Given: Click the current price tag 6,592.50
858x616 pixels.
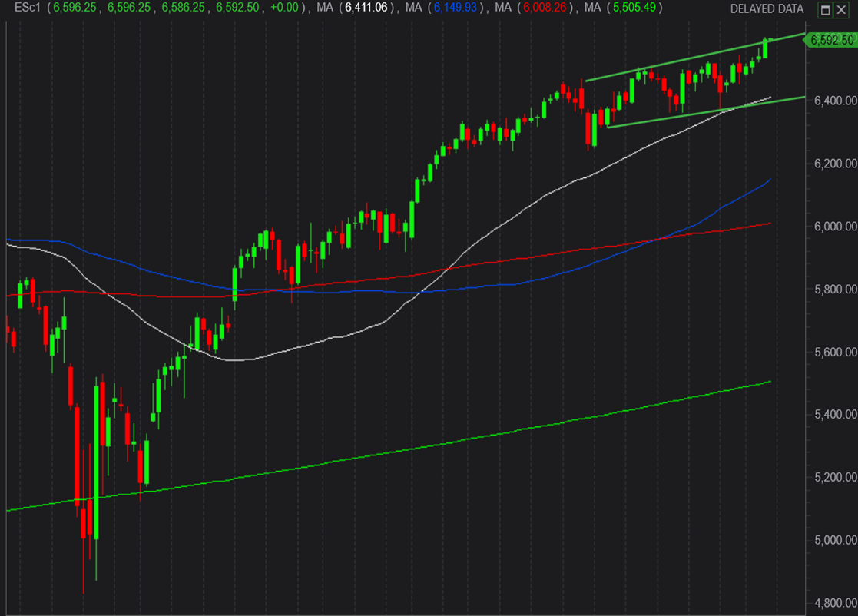Looking at the screenshot, I should point(833,40).
